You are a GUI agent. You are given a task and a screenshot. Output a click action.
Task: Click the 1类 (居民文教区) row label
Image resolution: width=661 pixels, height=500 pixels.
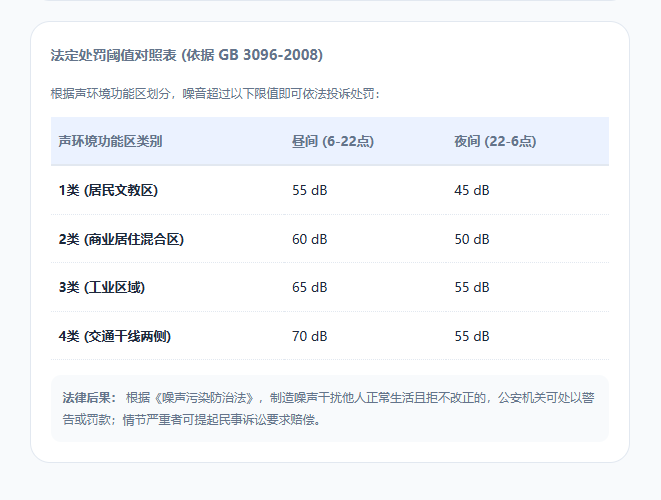(x=108, y=190)
